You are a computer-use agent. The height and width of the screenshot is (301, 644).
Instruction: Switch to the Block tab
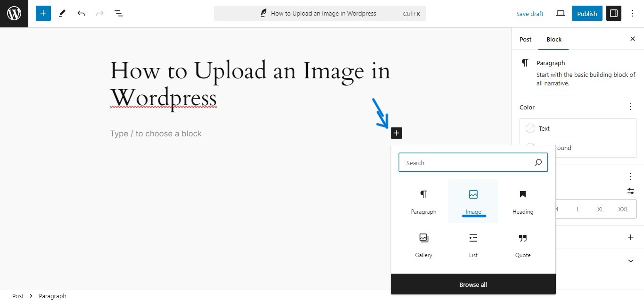pyautogui.click(x=554, y=39)
